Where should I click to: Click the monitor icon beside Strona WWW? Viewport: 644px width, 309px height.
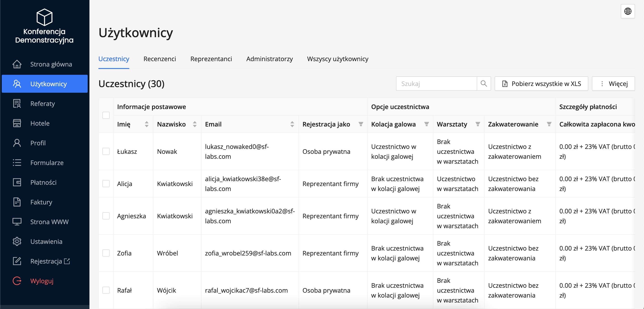(x=17, y=222)
